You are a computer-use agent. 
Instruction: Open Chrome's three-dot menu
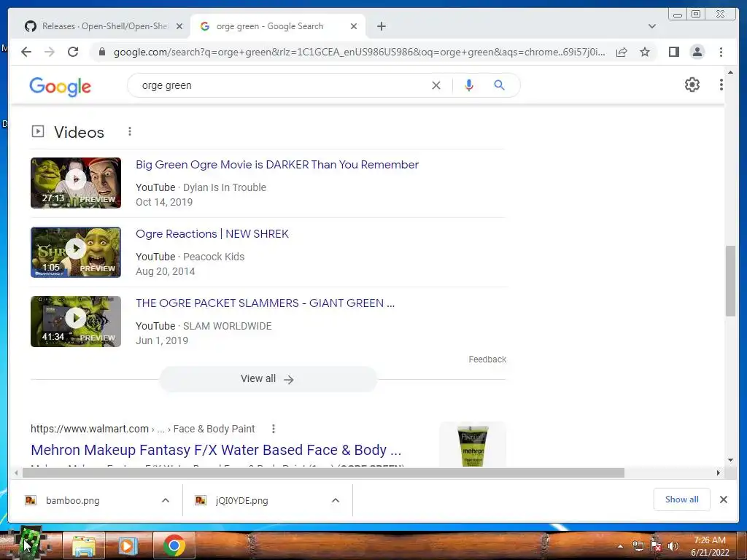coord(721,52)
